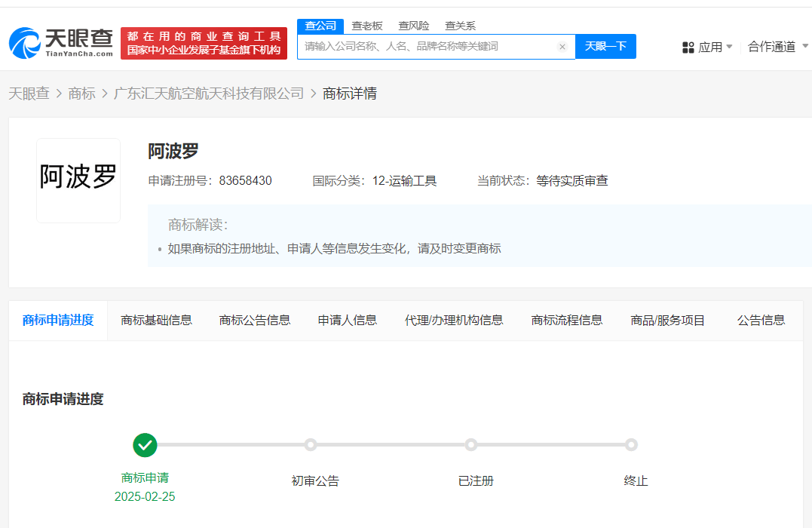Expand the 应用 dropdown arrow

tap(729, 47)
